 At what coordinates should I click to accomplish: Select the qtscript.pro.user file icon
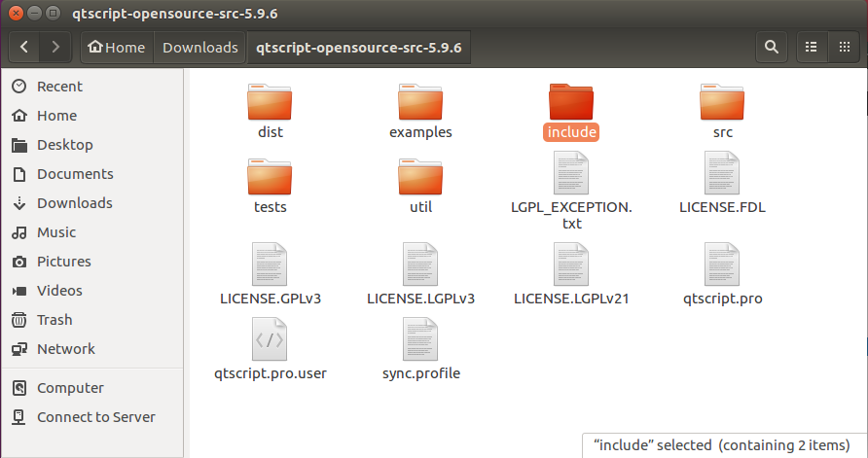(x=270, y=339)
